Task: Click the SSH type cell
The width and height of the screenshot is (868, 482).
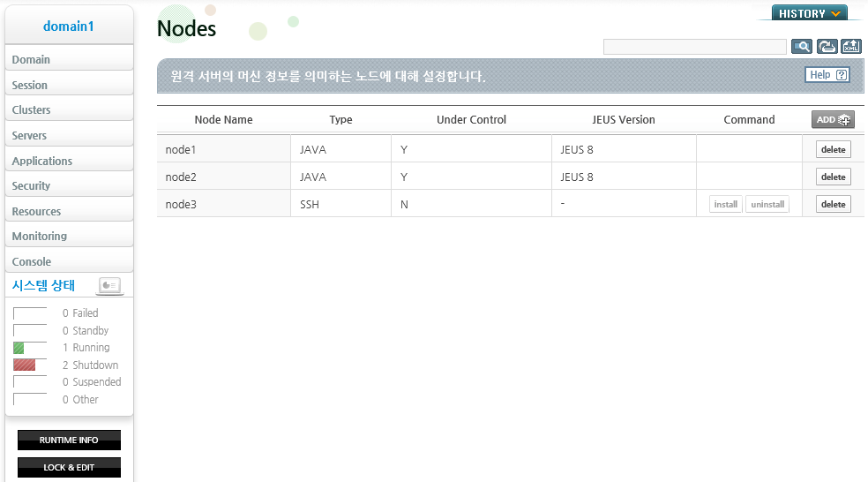Action: coord(341,205)
